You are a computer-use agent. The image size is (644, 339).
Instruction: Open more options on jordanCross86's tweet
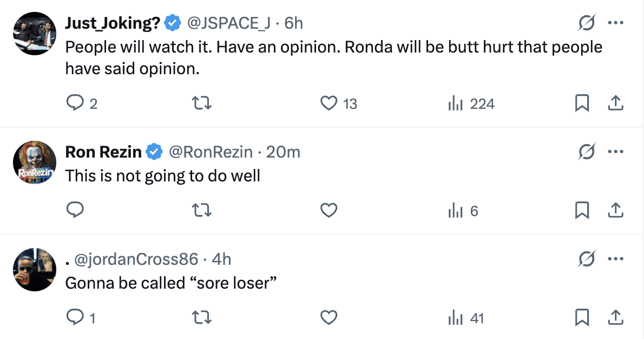(616, 259)
